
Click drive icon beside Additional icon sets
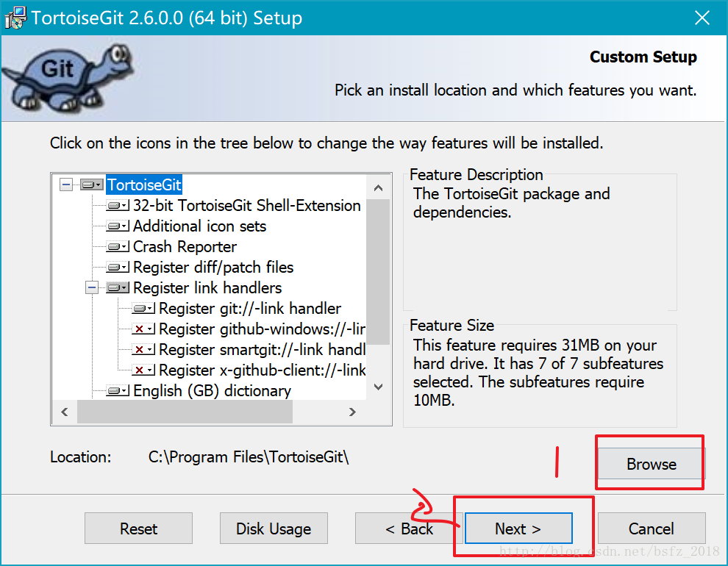point(118,226)
